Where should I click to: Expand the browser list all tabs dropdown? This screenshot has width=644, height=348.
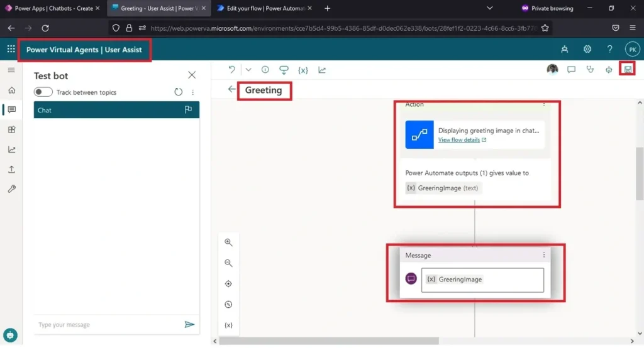coord(489,8)
